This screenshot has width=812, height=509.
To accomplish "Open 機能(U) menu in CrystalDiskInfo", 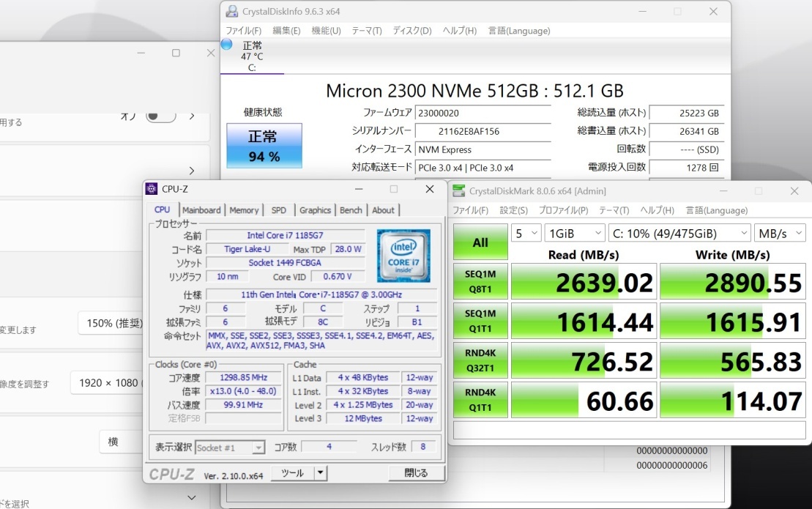I will (327, 31).
